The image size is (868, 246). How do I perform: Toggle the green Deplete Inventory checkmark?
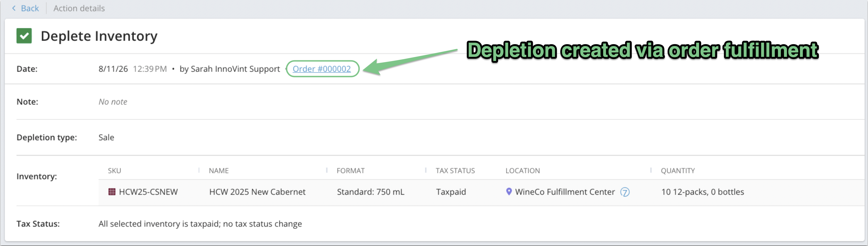[24, 36]
